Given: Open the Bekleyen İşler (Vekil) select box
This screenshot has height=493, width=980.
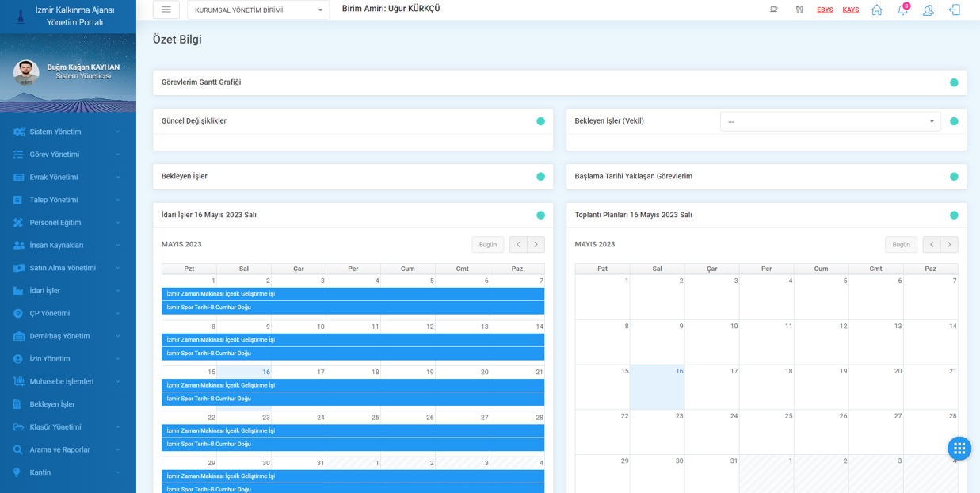Looking at the screenshot, I should 830,121.
